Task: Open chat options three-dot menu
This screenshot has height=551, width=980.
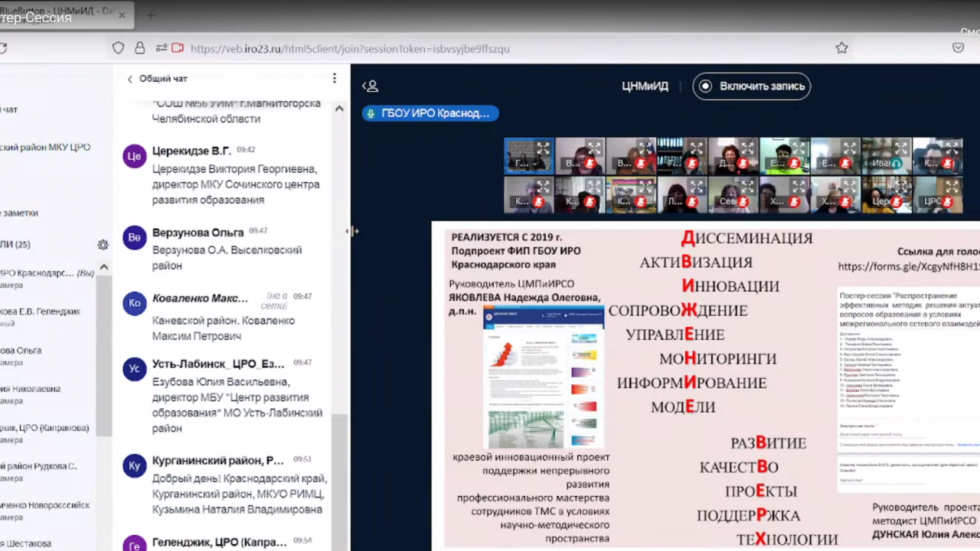Action: click(x=334, y=78)
